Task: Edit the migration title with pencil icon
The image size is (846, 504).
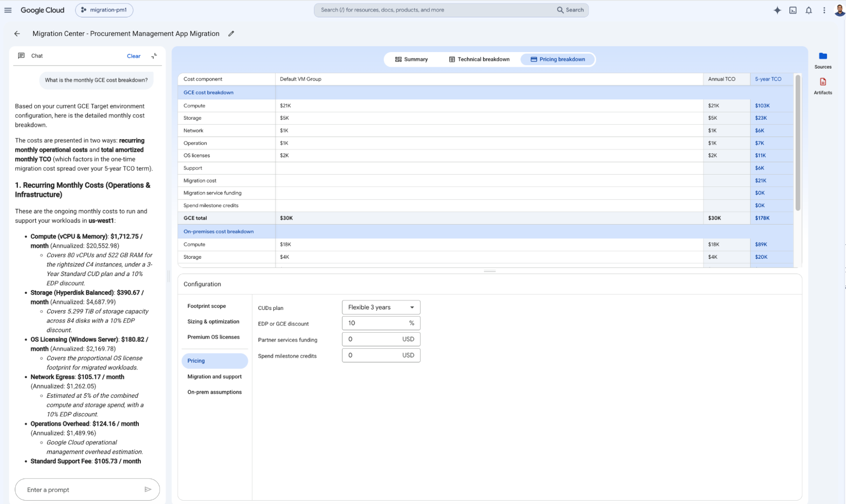Action: [x=231, y=34]
